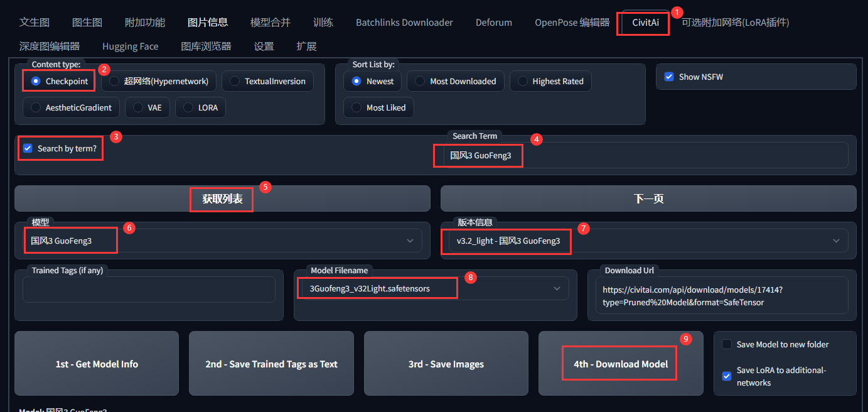This screenshot has width=868, height=412.
Task: Open the Batchlinks Downloader tab
Action: pyautogui.click(x=404, y=23)
